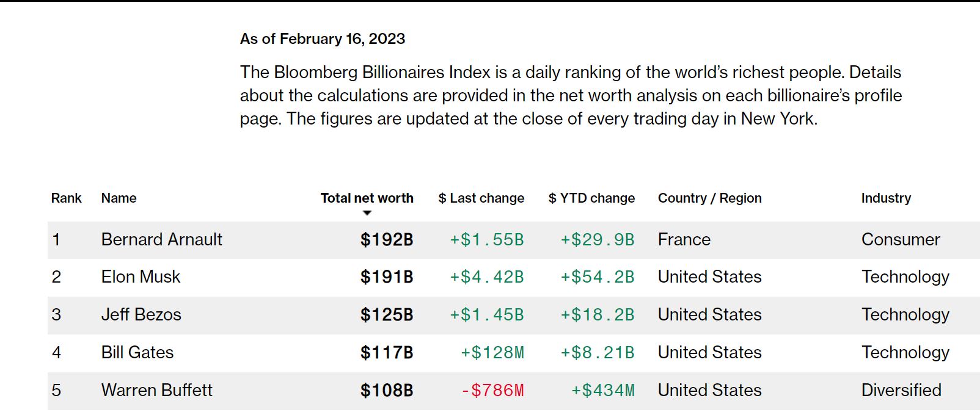This screenshot has width=980, height=412.
Task: Sort by Total net worth column
Action: 367,198
